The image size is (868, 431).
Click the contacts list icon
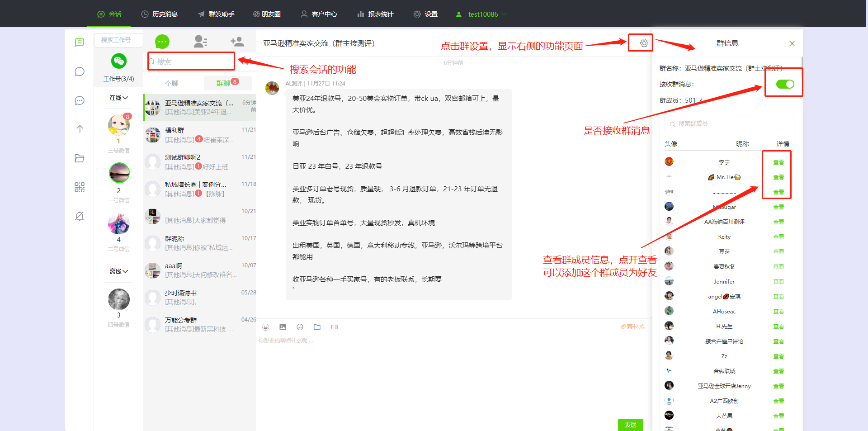click(200, 42)
